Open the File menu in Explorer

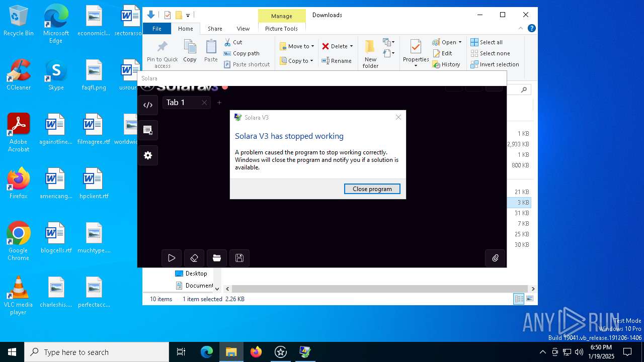157,29
